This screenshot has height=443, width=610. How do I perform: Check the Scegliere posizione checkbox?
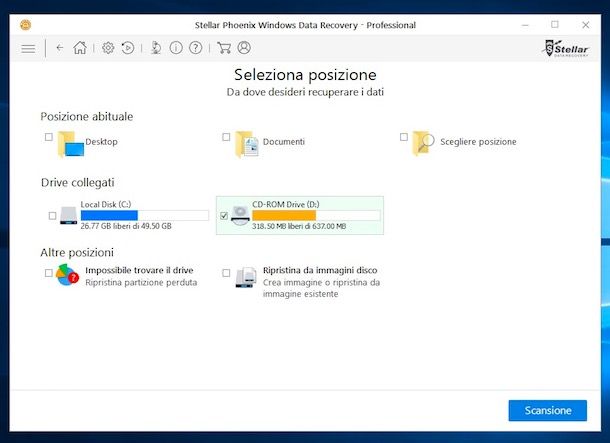404,137
